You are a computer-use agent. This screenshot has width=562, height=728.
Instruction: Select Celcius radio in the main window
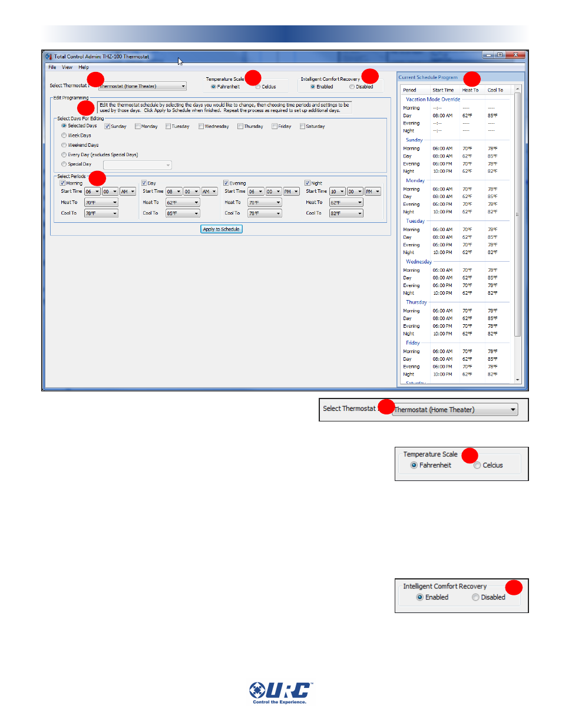point(258,87)
